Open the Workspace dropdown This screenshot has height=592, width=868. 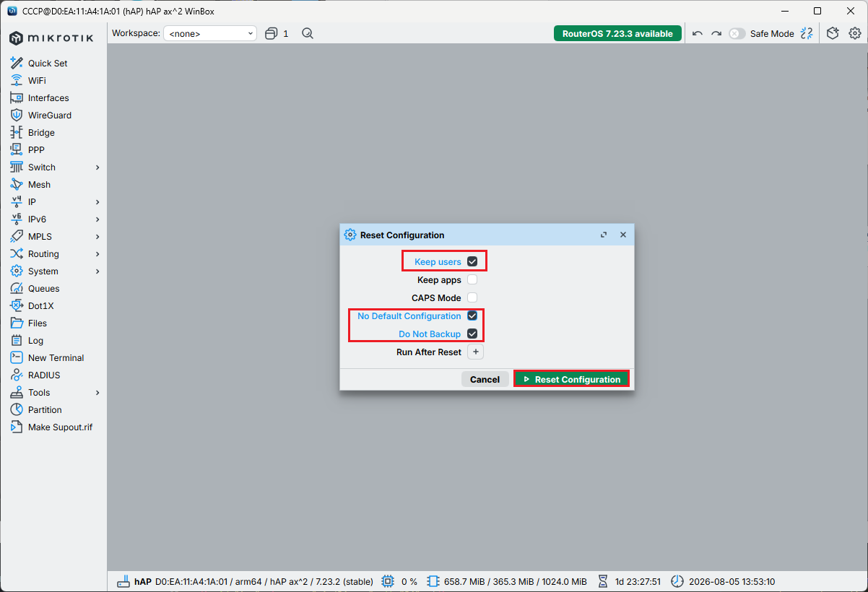[210, 33]
